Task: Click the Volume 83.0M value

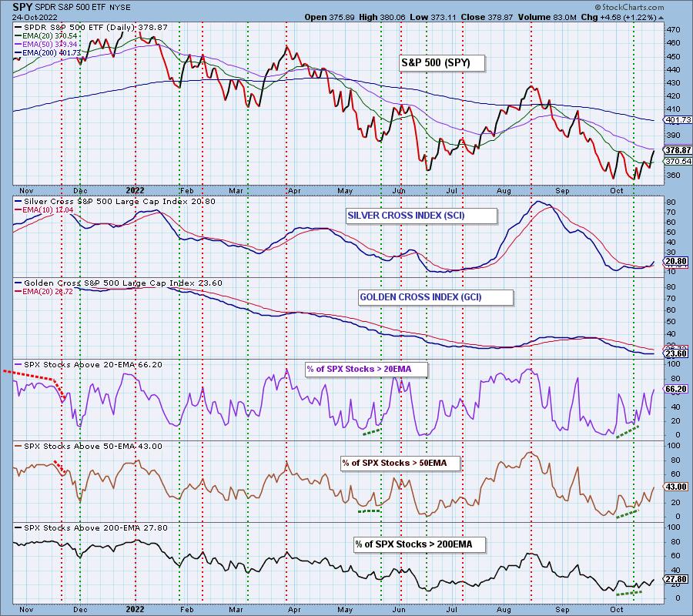Action: (547, 17)
